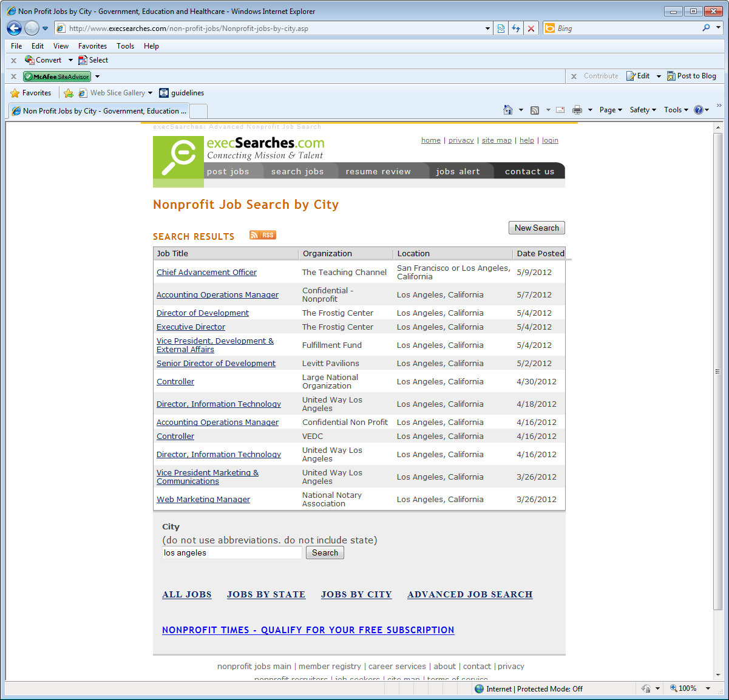Viewport: 729px width, 700px height.
Task: Open the Edit menu
Action: click(38, 46)
